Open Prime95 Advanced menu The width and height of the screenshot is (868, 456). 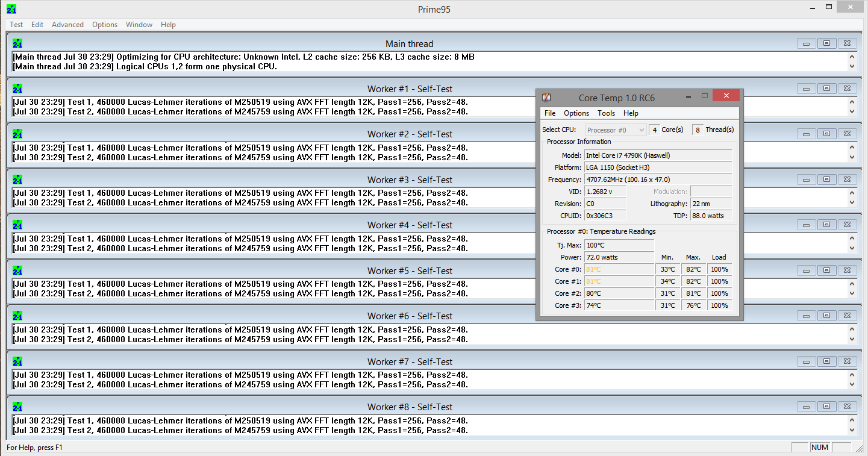67,25
